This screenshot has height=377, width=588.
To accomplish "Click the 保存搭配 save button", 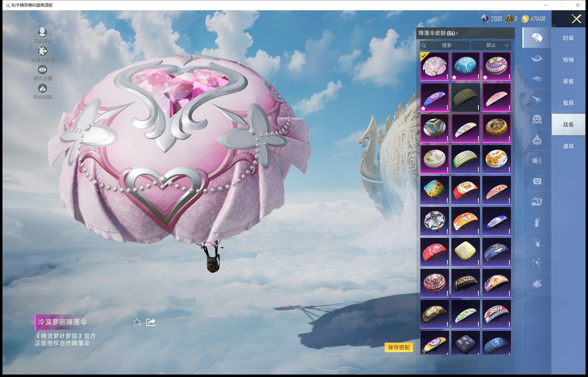I will pos(399,347).
